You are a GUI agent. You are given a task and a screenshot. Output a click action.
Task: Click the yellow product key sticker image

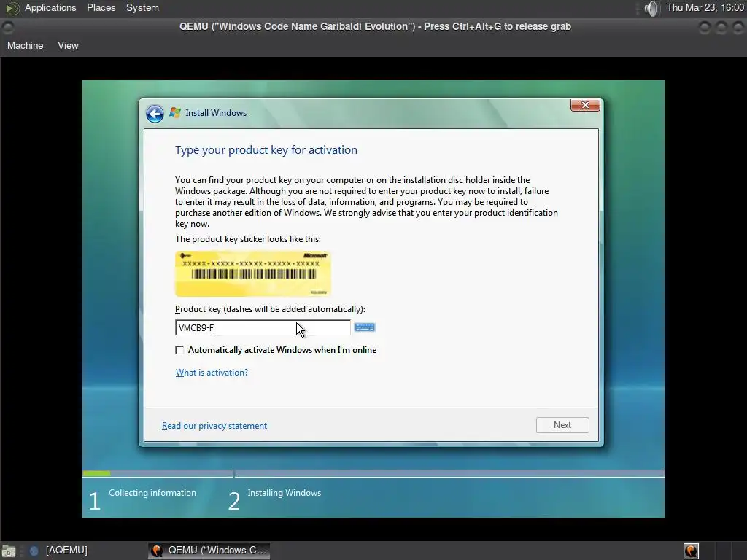253,274
